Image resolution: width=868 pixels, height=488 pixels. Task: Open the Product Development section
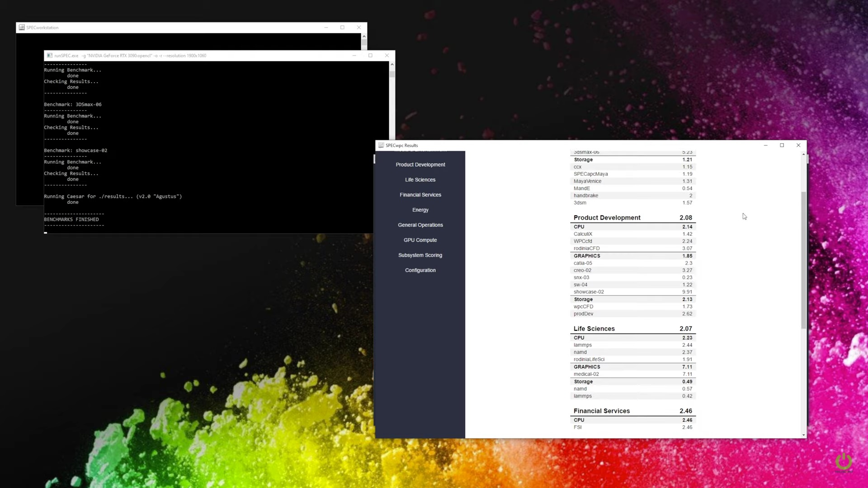[420, 165]
